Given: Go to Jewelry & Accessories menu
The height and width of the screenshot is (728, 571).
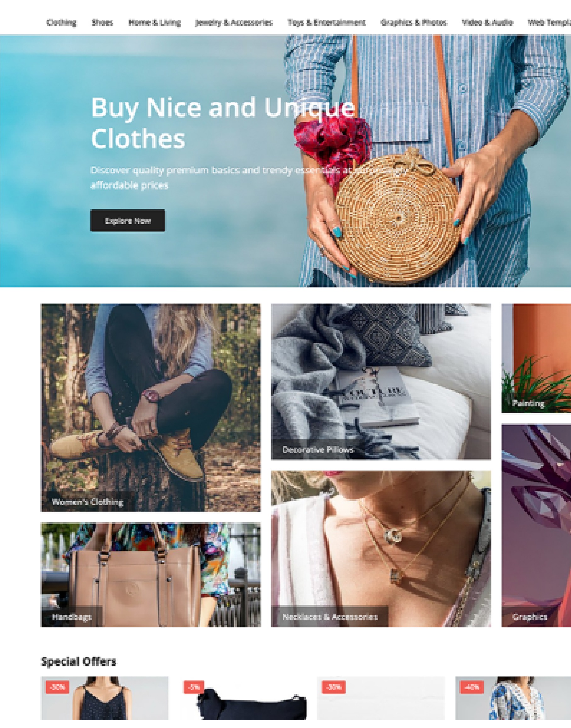Looking at the screenshot, I should pyautogui.click(x=234, y=23).
